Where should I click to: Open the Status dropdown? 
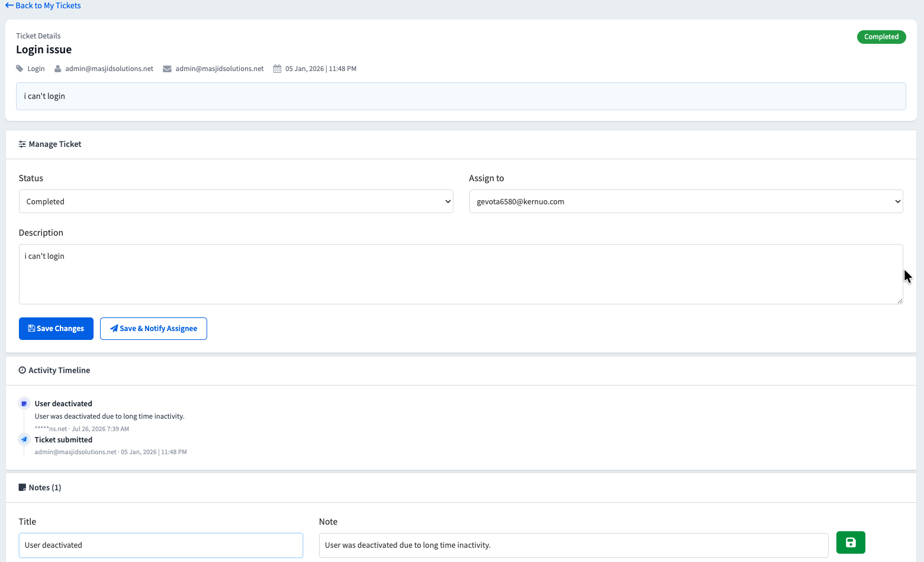click(236, 201)
